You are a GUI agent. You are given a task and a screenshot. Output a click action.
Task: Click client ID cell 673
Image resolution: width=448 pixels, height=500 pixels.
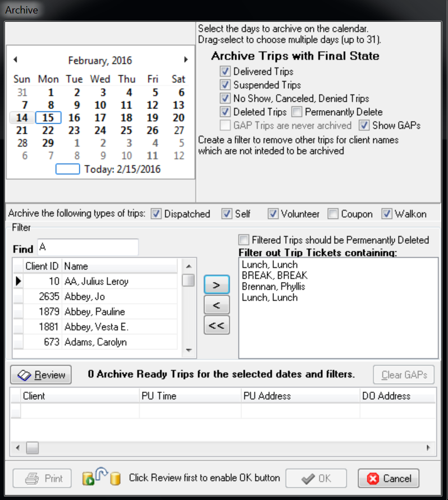point(43,342)
